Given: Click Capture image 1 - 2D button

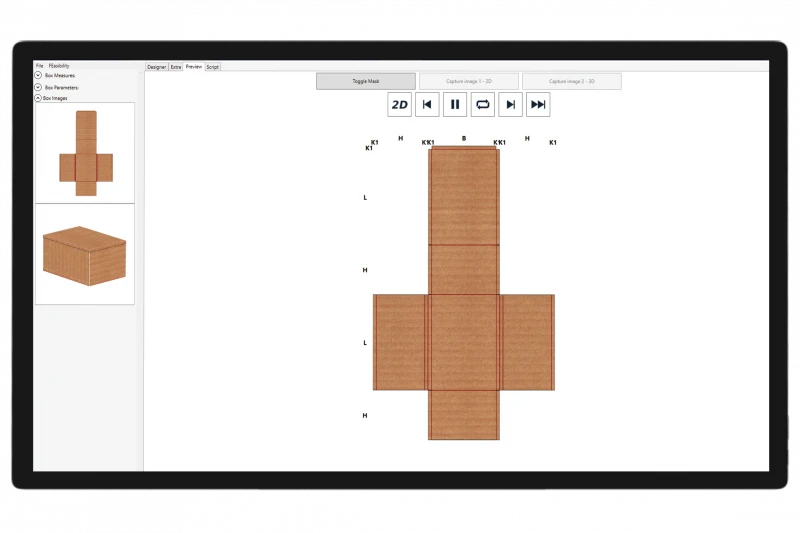Looking at the screenshot, I should (x=469, y=81).
